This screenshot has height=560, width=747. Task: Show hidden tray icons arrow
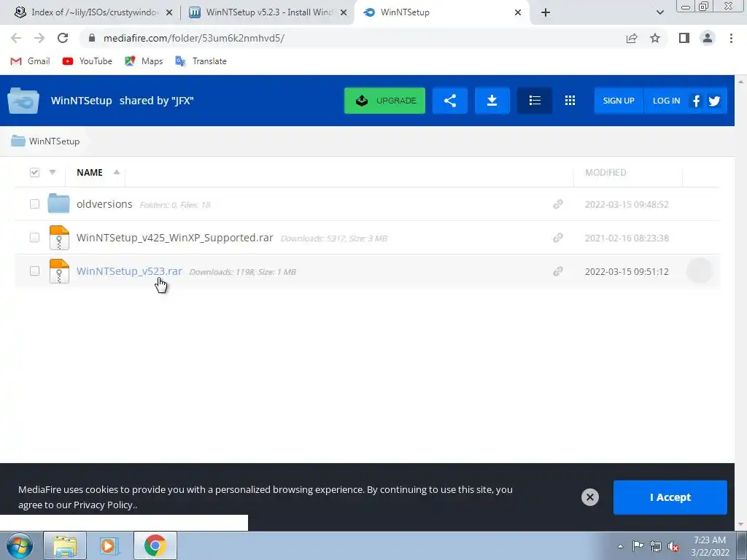[x=620, y=546]
